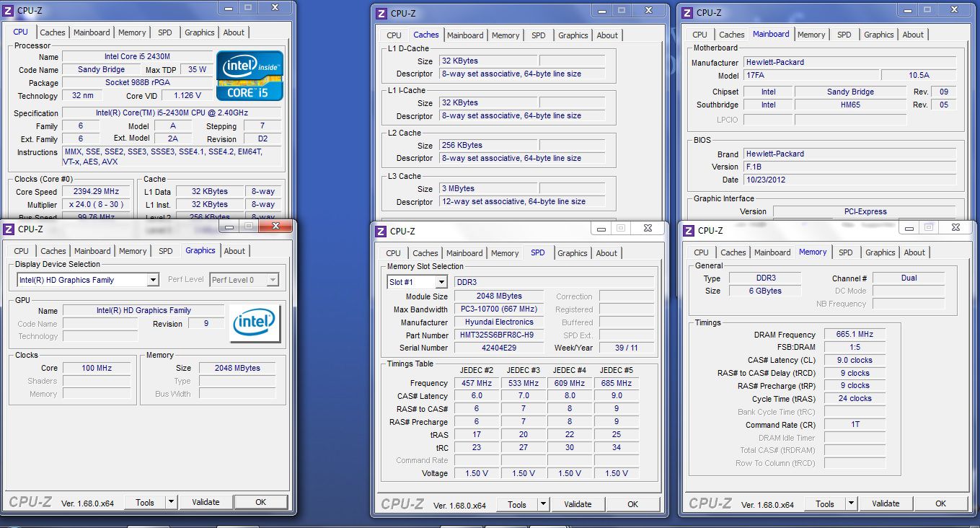Image resolution: width=980 pixels, height=528 pixels.
Task: Click the Tools button in the SPD window
Action: (517, 504)
